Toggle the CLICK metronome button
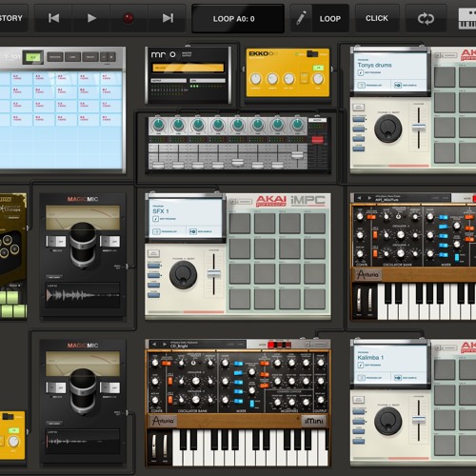Screen dimensions: 476x476 pos(377,18)
